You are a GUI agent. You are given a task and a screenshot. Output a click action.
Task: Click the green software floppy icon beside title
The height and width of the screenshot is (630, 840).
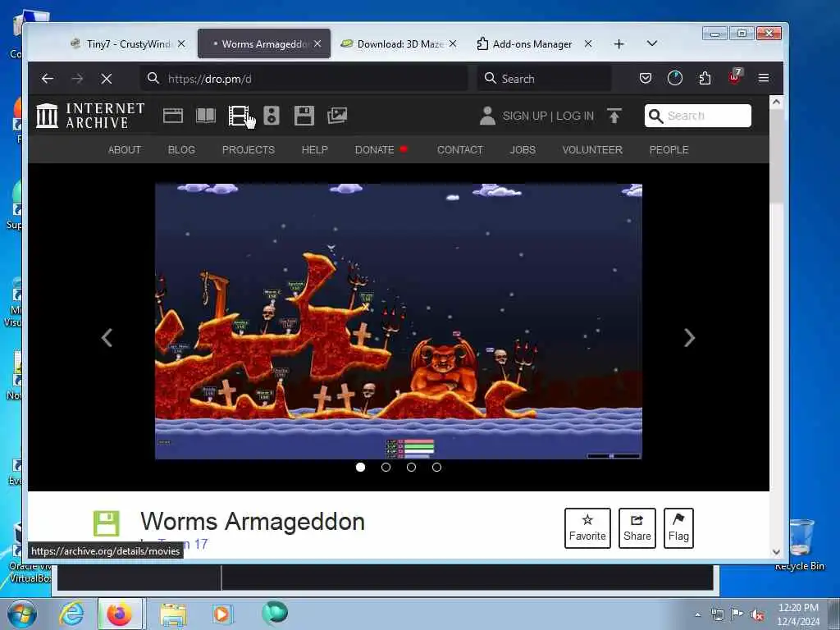(106, 523)
